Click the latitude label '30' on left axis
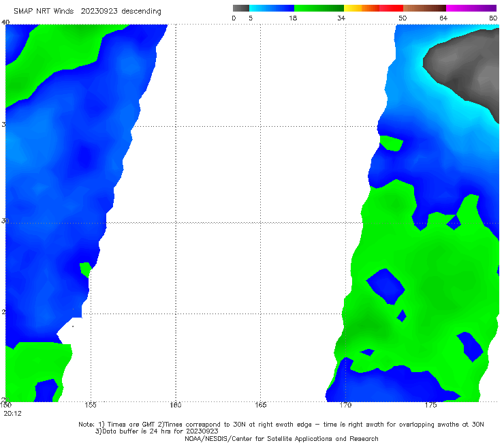504x443 pixels. coord(5,221)
